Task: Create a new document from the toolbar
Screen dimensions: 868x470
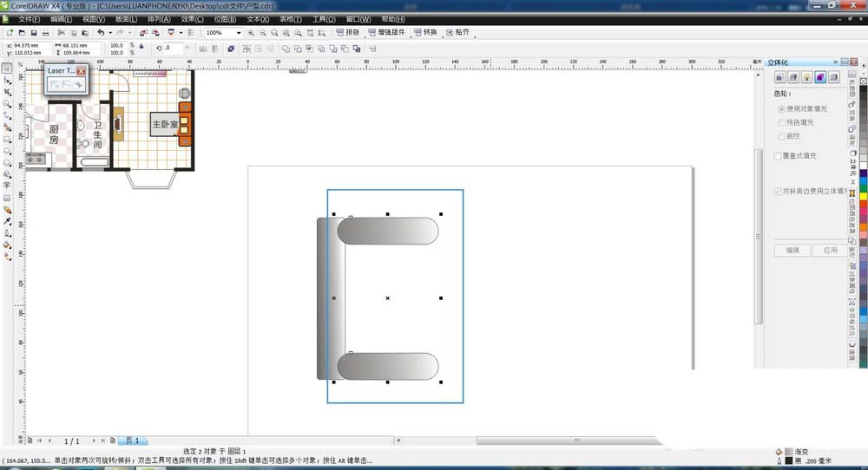Action: [10, 33]
